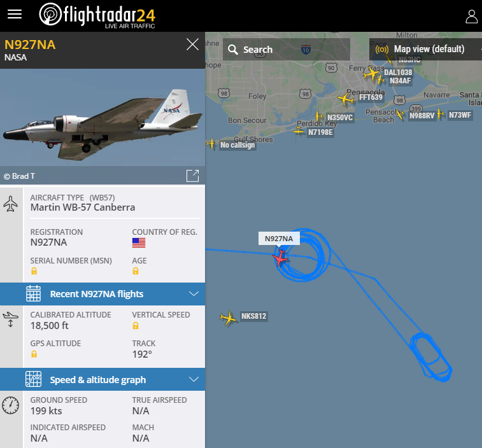This screenshot has width=482, height=448.
Task: Select the N7198E flight label
Action: click(x=320, y=132)
